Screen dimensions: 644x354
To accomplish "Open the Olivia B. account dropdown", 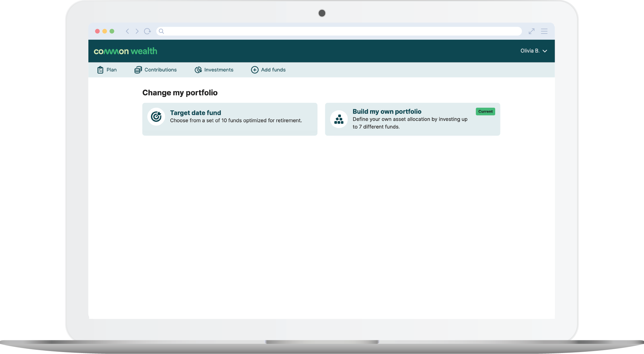I will pos(534,51).
